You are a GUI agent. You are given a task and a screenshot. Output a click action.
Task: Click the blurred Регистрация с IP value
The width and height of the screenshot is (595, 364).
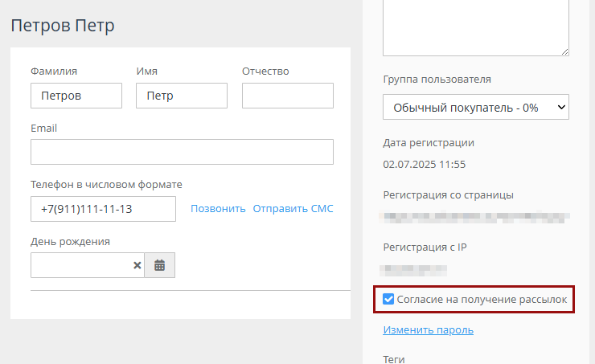pos(416,268)
